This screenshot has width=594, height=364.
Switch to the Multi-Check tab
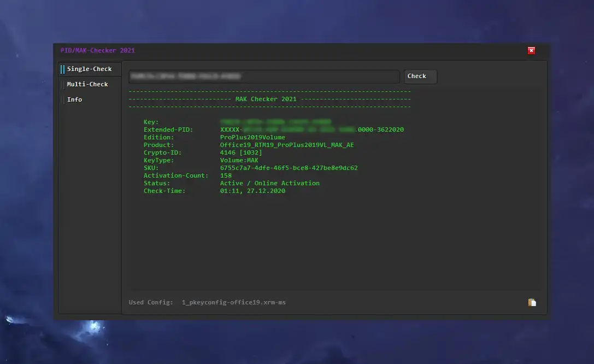pyautogui.click(x=87, y=84)
